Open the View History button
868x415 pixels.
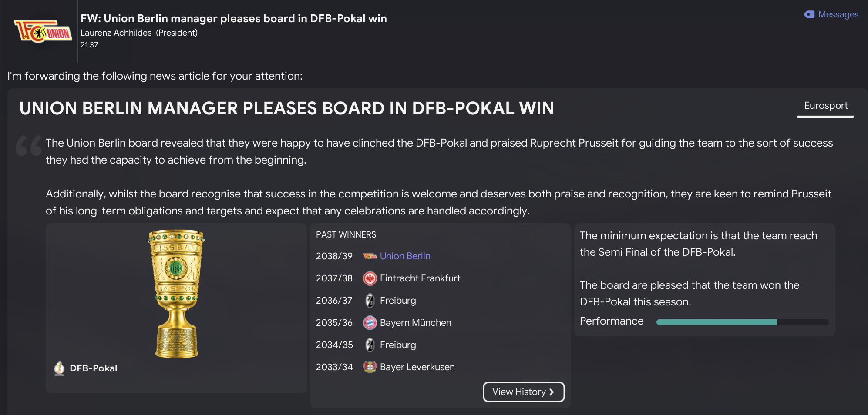point(523,392)
